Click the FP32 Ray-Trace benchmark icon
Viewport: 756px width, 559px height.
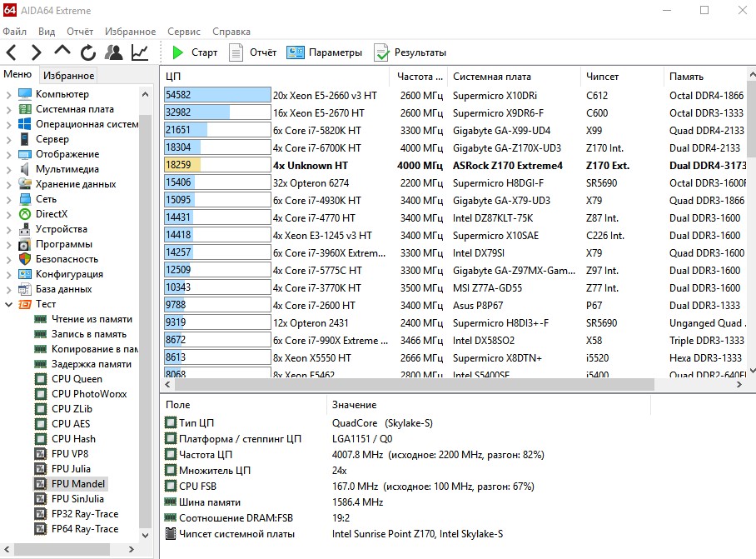pos(41,514)
